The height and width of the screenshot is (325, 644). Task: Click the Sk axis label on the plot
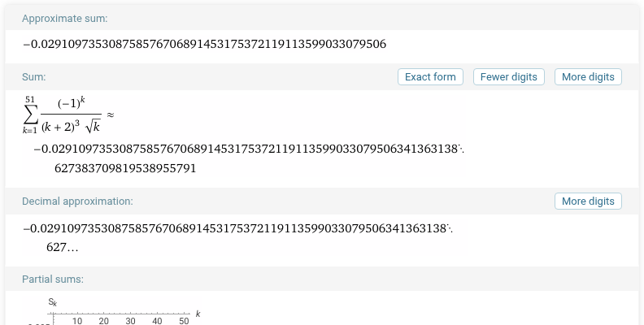pos(53,302)
